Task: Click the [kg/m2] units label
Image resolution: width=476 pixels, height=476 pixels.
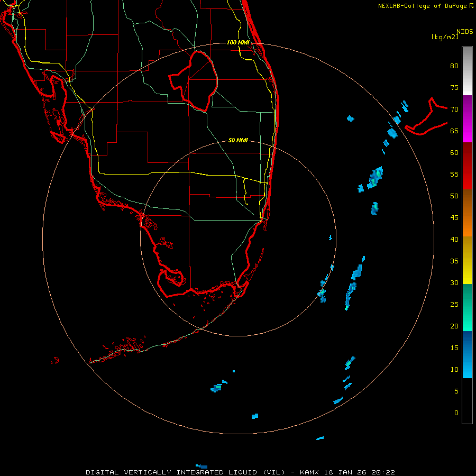Action: 445,37
